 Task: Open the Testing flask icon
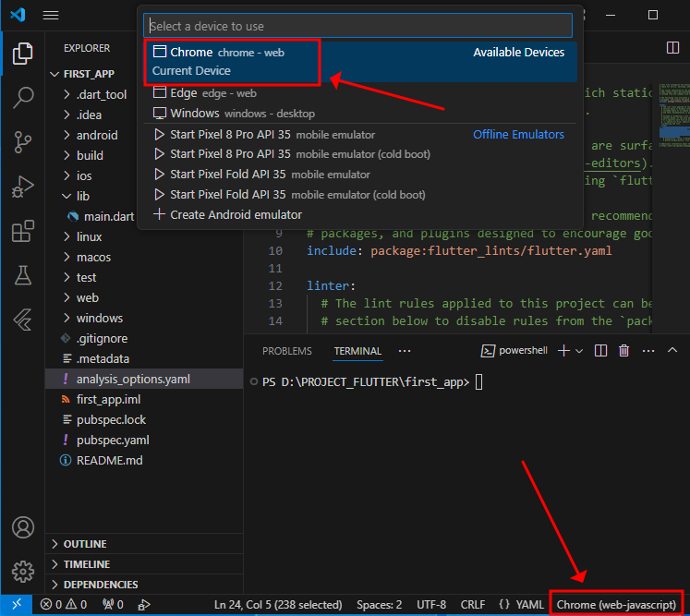(x=22, y=275)
